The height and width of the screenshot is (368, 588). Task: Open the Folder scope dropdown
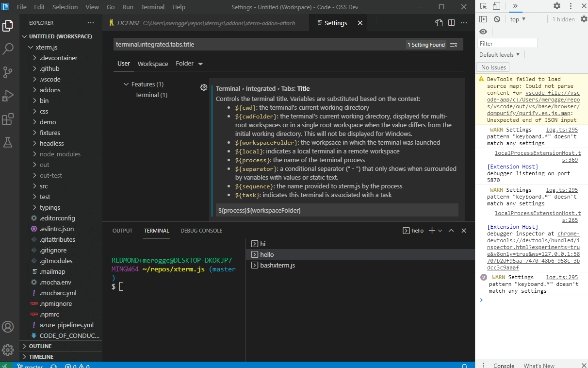point(189,64)
